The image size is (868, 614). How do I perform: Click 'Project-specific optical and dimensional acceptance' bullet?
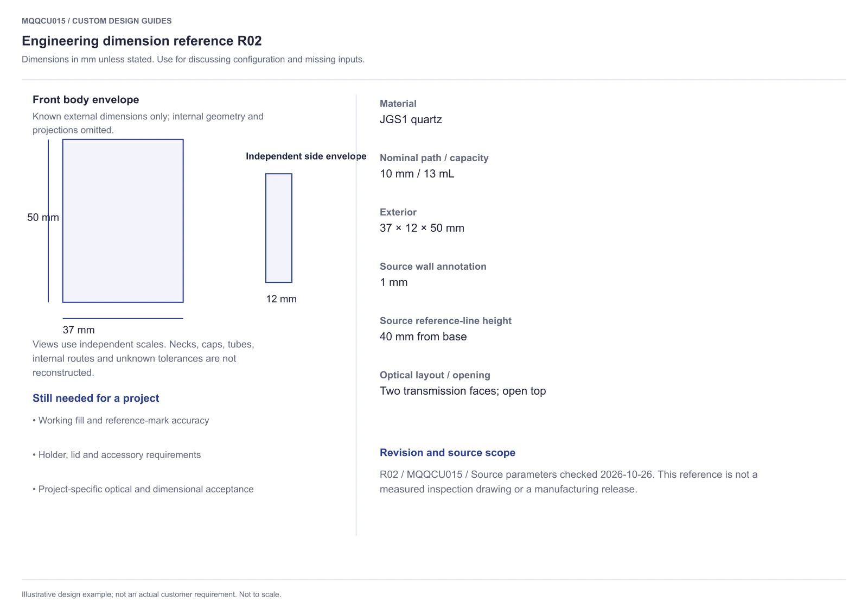click(x=143, y=489)
